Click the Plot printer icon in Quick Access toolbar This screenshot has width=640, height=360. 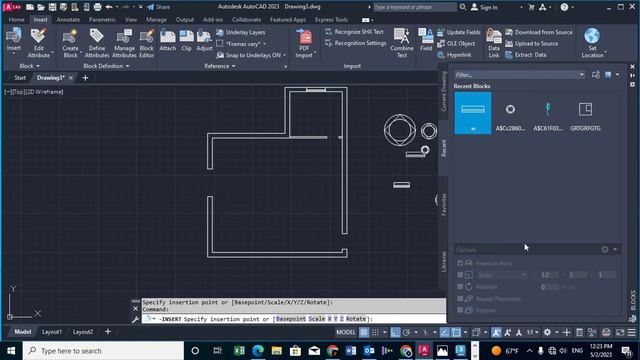click(97, 7)
